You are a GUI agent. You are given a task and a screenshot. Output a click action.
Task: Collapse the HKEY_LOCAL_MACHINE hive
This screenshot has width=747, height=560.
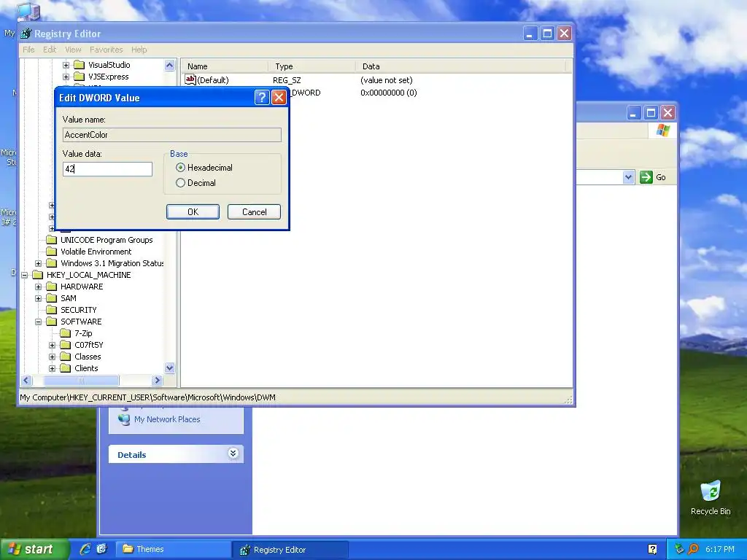(x=24, y=275)
